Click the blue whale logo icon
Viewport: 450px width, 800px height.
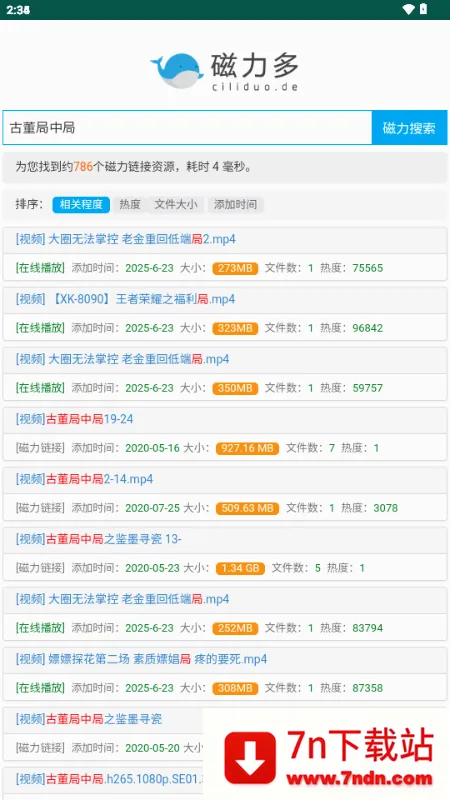pyautogui.click(x=177, y=71)
